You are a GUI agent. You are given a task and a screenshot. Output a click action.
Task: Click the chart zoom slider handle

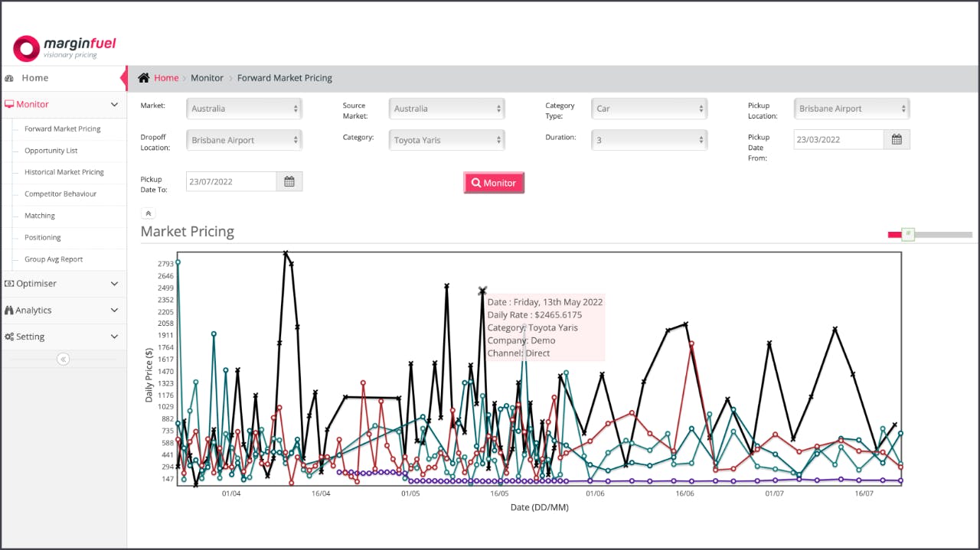pos(908,234)
